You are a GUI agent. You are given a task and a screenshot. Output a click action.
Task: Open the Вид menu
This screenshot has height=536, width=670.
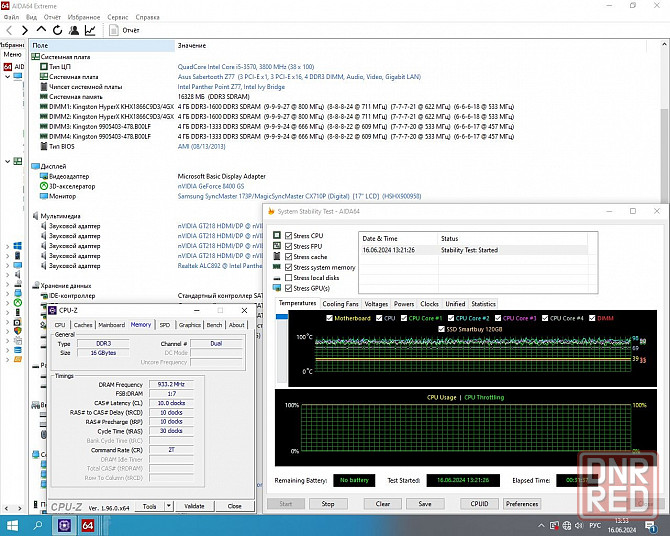tap(31, 17)
